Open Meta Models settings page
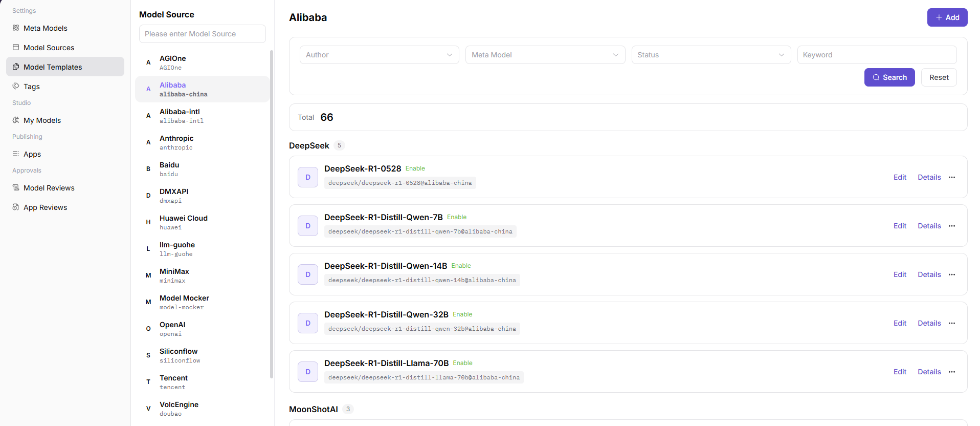This screenshot has width=980, height=426. point(65,28)
